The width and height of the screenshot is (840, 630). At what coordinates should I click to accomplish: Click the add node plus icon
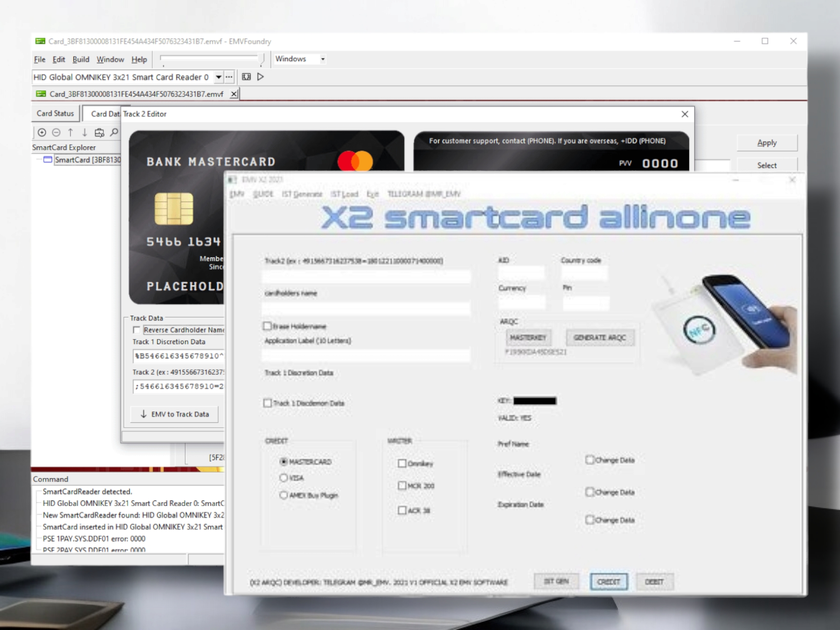coord(42,132)
